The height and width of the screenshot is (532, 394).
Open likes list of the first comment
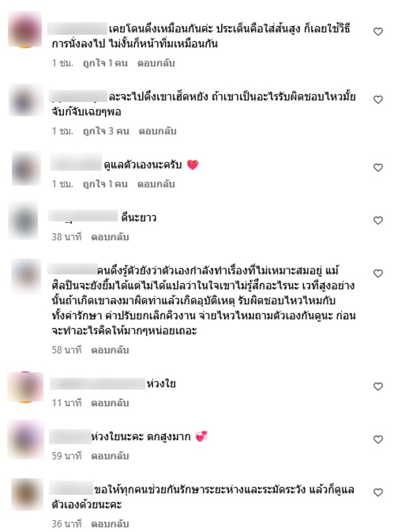pos(105,63)
